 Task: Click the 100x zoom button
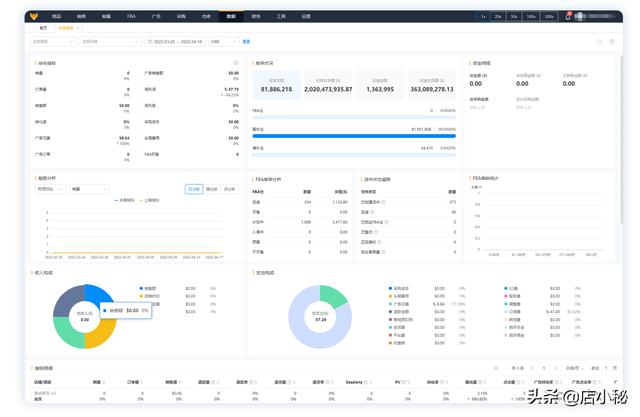531,17
